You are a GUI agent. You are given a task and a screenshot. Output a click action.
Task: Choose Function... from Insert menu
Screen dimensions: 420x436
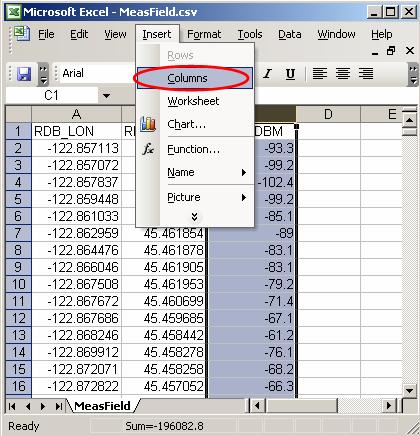(x=195, y=149)
